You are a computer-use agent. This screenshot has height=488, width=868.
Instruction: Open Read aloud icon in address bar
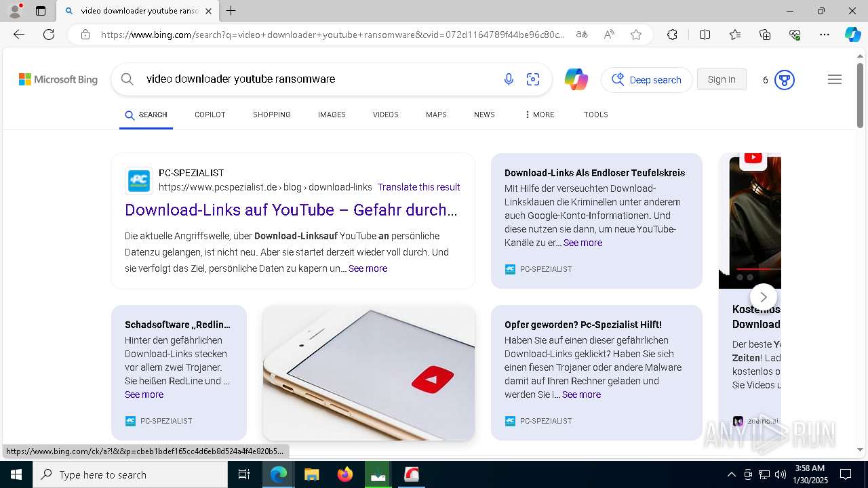pos(609,35)
